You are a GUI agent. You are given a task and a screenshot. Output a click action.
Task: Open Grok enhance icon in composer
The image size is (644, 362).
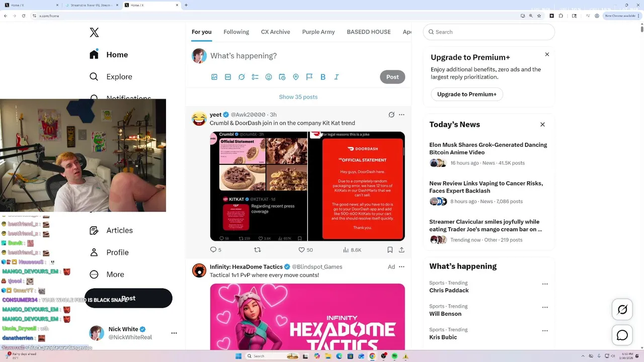[x=242, y=77]
